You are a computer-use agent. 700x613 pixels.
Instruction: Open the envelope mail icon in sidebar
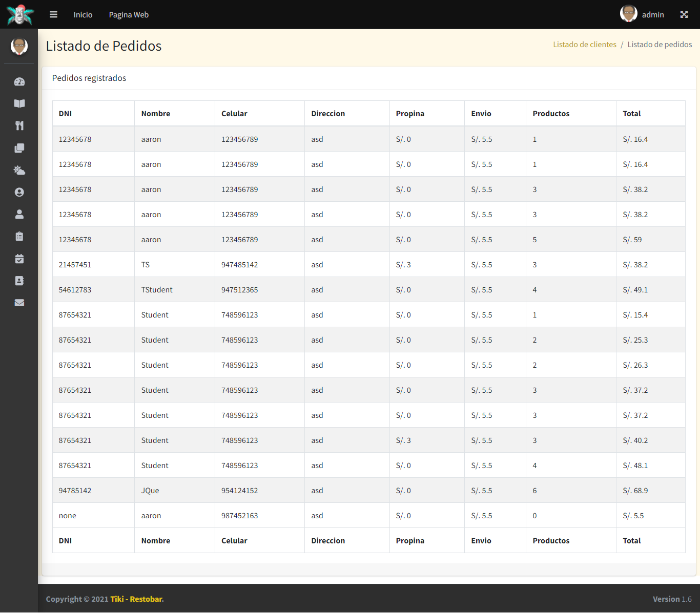19,303
